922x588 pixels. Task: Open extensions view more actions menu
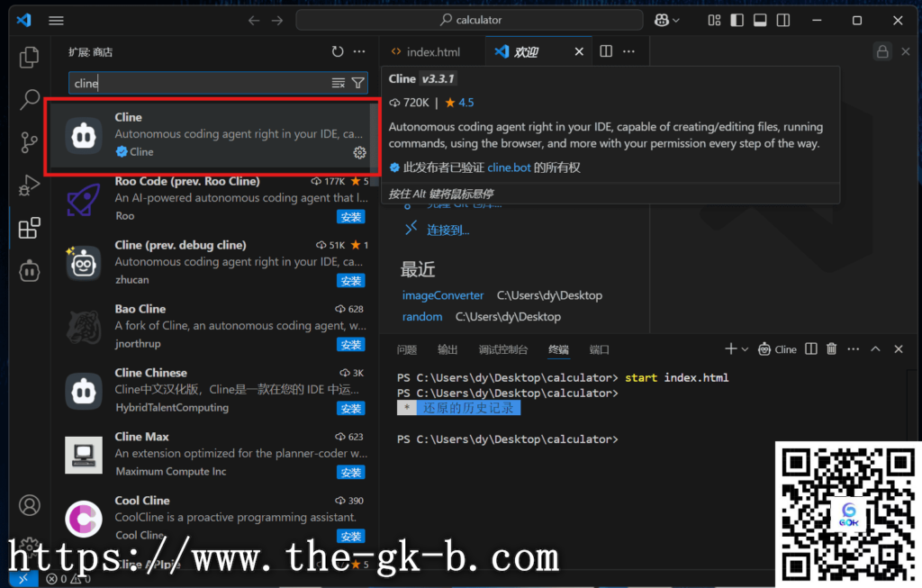359,51
